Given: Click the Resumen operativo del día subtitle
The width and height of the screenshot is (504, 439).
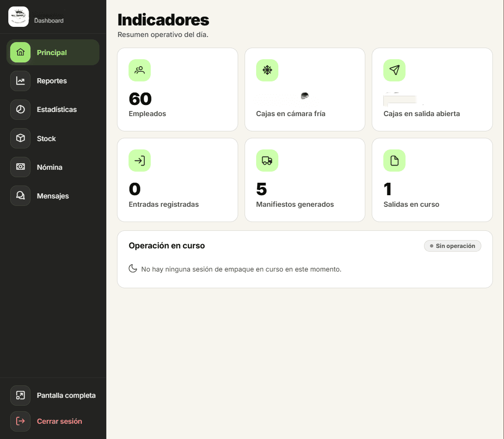Looking at the screenshot, I should tap(163, 34).
